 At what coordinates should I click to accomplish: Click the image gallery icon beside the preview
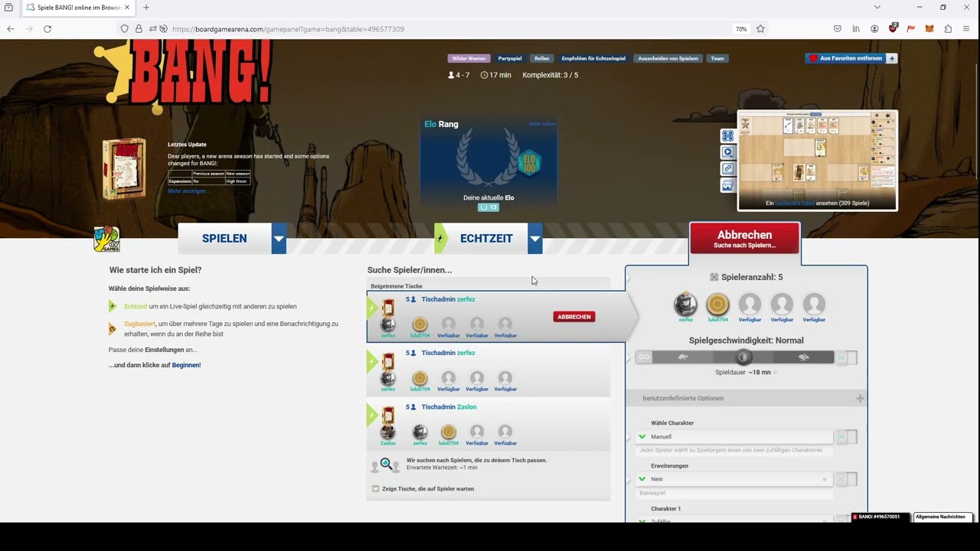(727, 186)
